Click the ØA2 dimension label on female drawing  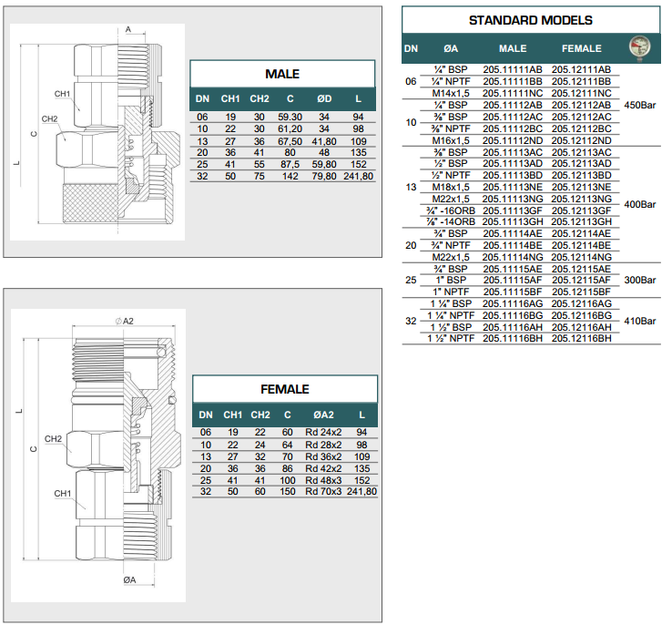coord(125,320)
